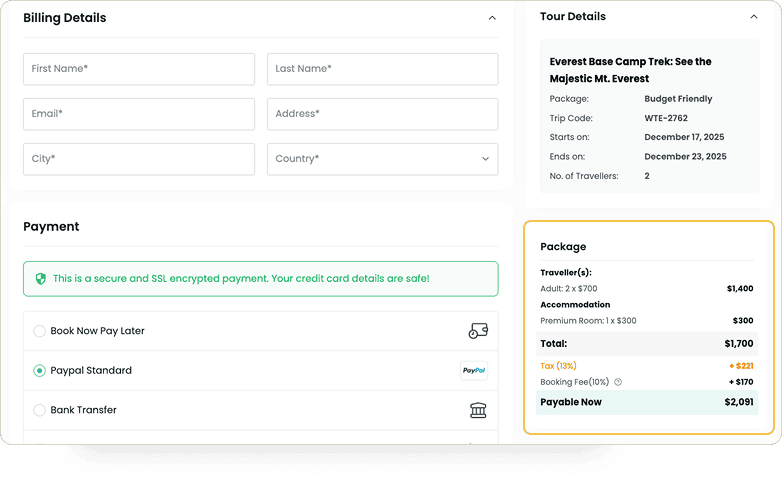Click the Booking Fee info icon
782x479 pixels.
618,382
